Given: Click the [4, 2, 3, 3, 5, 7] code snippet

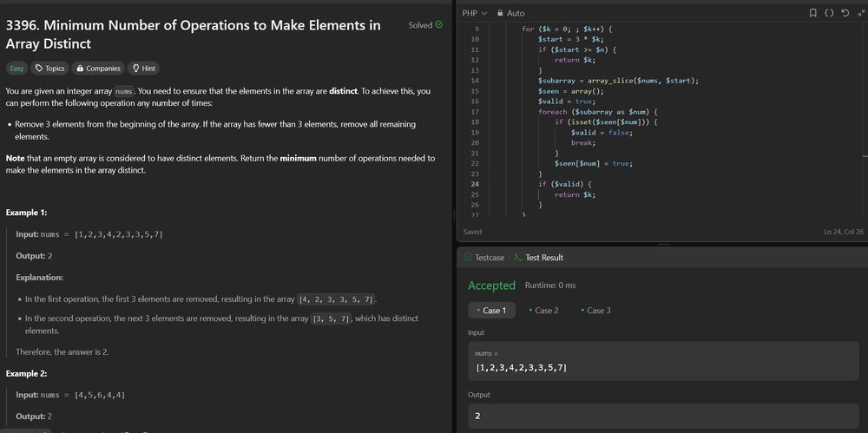Looking at the screenshot, I should 337,299.
